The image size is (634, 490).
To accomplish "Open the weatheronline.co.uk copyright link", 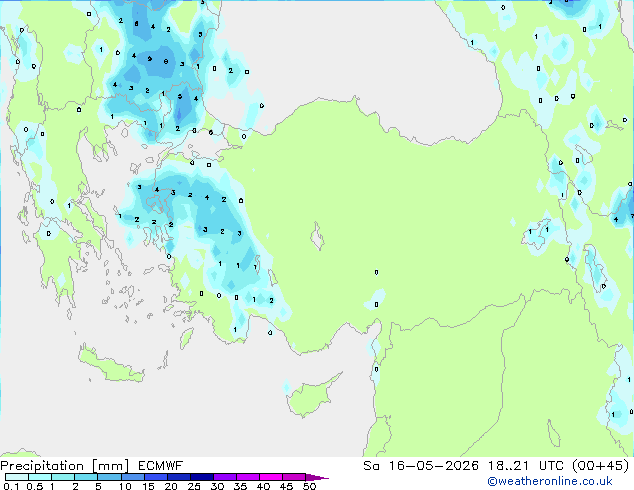I will coord(550,481).
